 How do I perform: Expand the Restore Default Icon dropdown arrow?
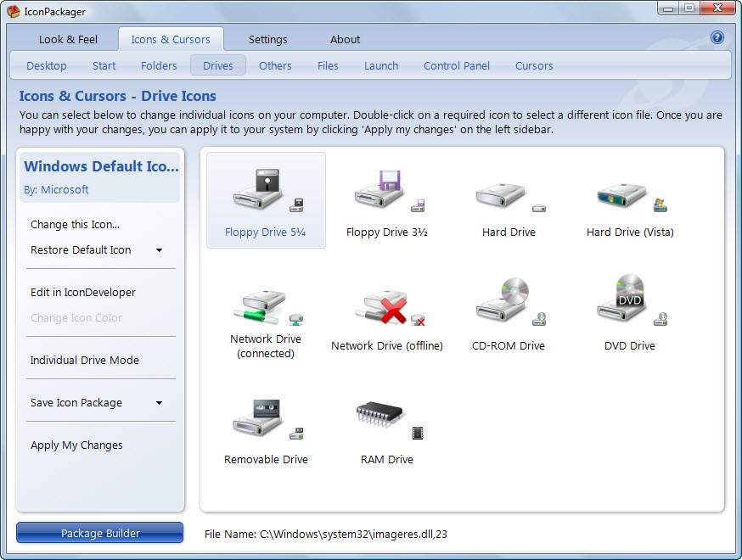(x=160, y=250)
